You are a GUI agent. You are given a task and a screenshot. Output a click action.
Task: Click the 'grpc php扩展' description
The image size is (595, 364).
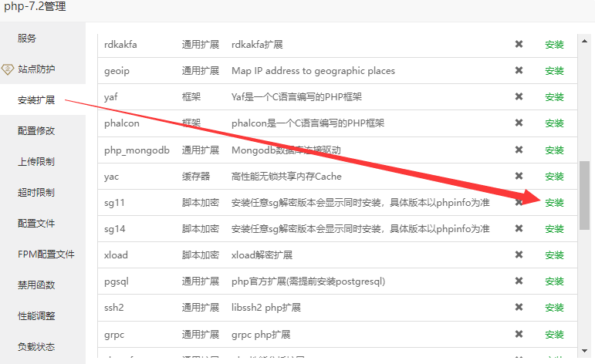click(x=261, y=335)
